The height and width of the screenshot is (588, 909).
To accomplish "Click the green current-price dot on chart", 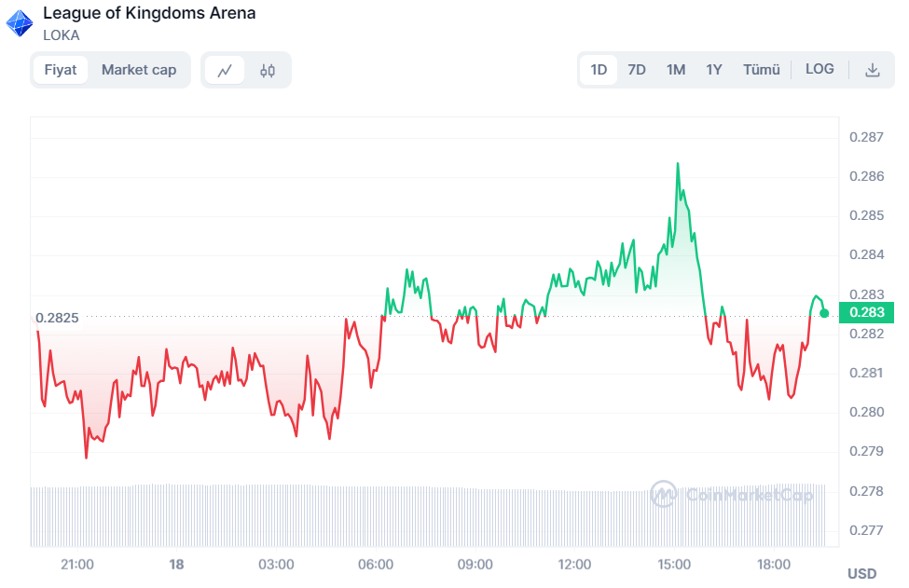I will (x=824, y=312).
